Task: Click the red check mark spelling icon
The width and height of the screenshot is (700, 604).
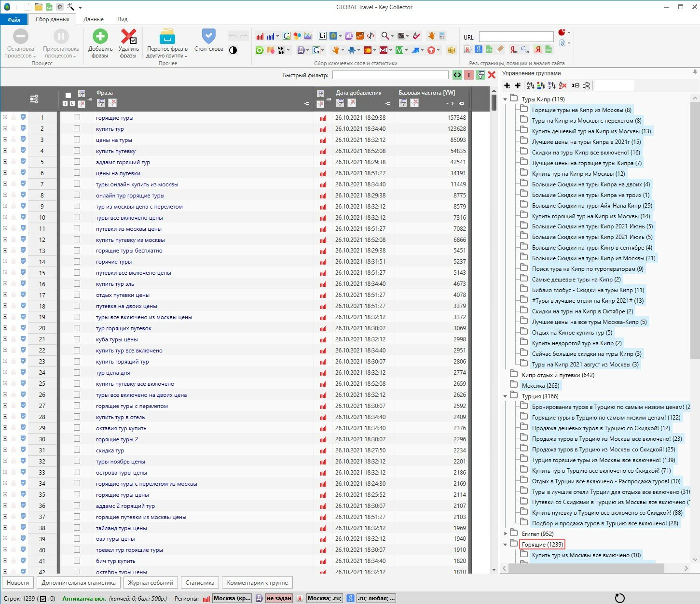Action: [416, 36]
